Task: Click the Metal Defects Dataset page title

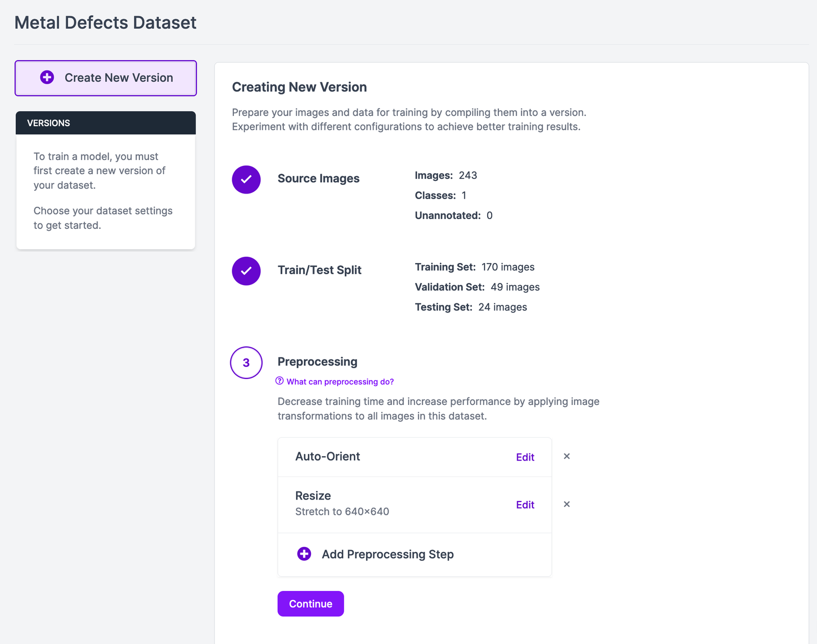Action: point(105,22)
